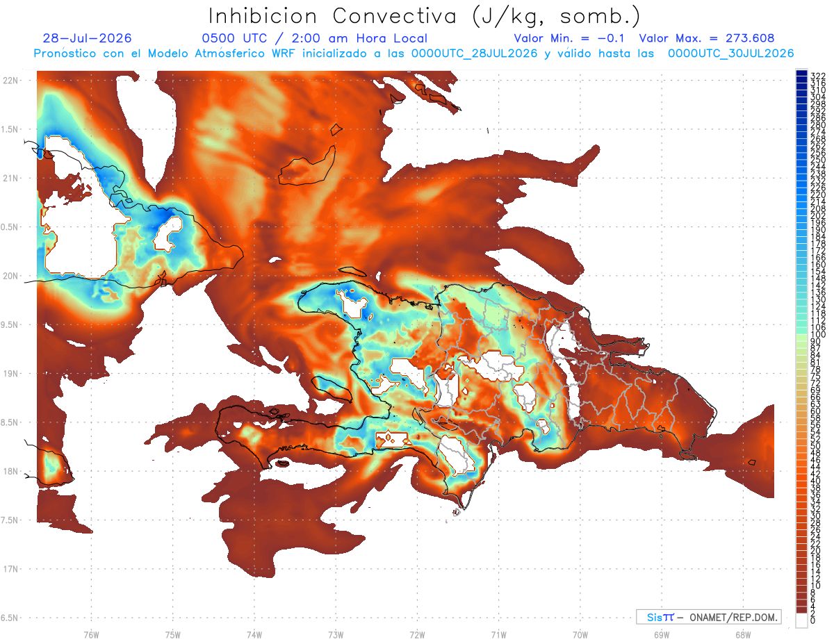
Task: Click the '72W' longitude label
Action: click(417, 634)
